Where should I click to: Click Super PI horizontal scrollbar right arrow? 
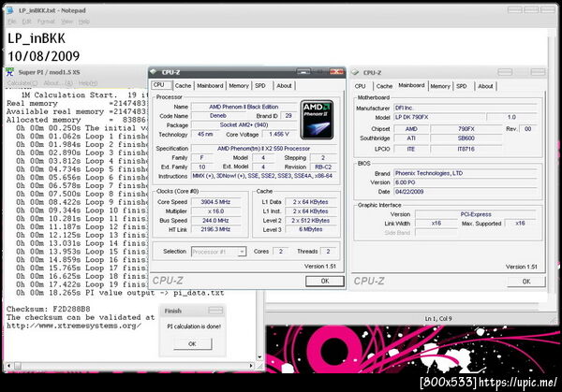(x=251, y=366)
